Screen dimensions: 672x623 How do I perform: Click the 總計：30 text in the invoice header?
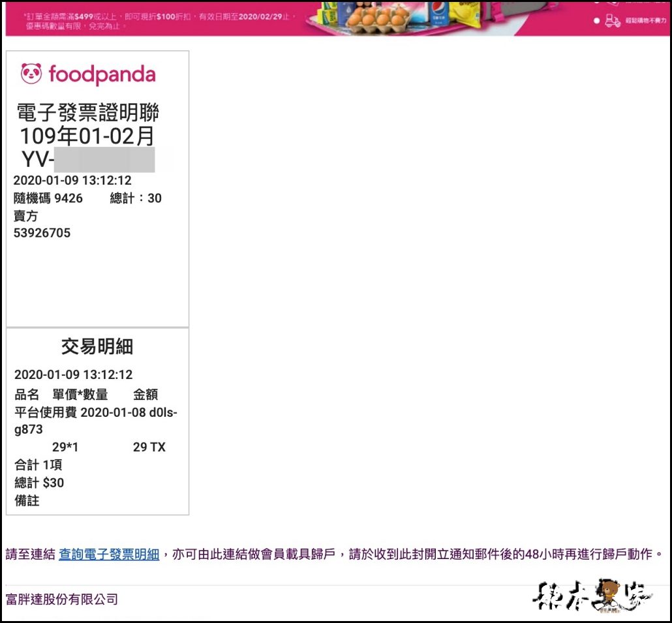click(136, 198)
